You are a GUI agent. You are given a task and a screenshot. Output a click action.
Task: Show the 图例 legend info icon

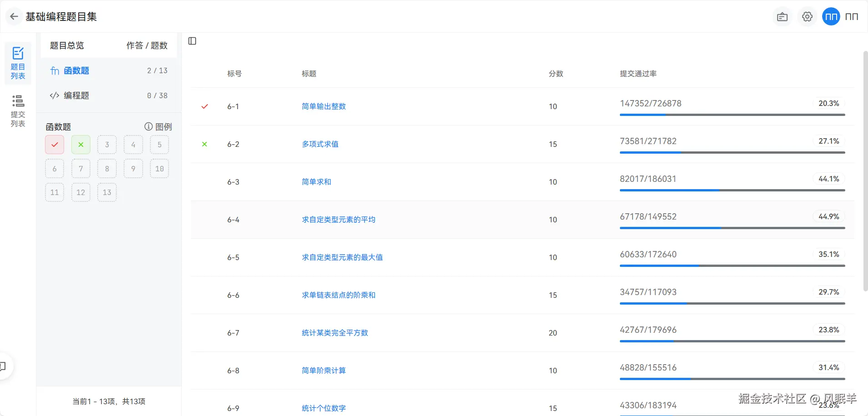click(148, 126)
